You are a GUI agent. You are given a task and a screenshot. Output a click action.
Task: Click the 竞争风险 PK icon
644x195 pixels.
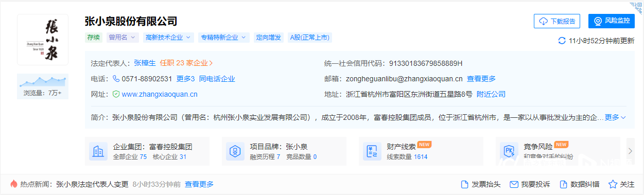click(509, 151)
